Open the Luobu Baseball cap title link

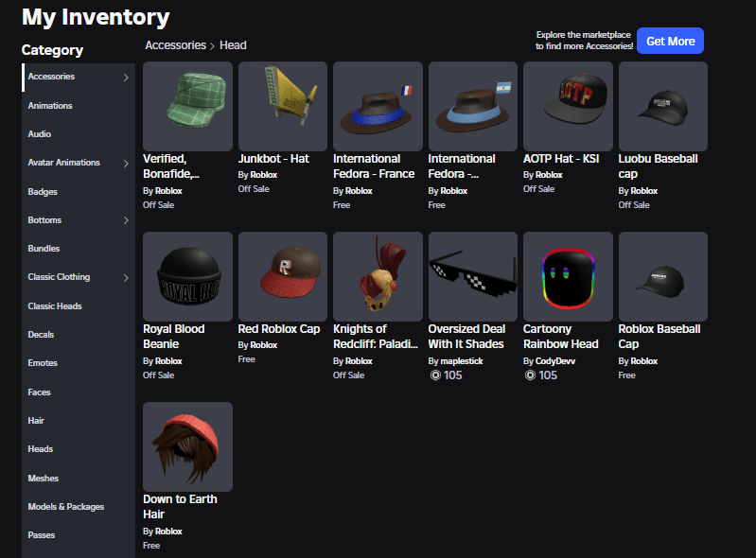659,166
